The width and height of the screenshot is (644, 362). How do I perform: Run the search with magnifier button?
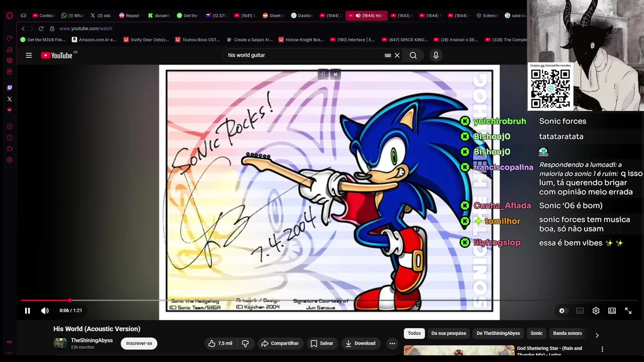413,55
